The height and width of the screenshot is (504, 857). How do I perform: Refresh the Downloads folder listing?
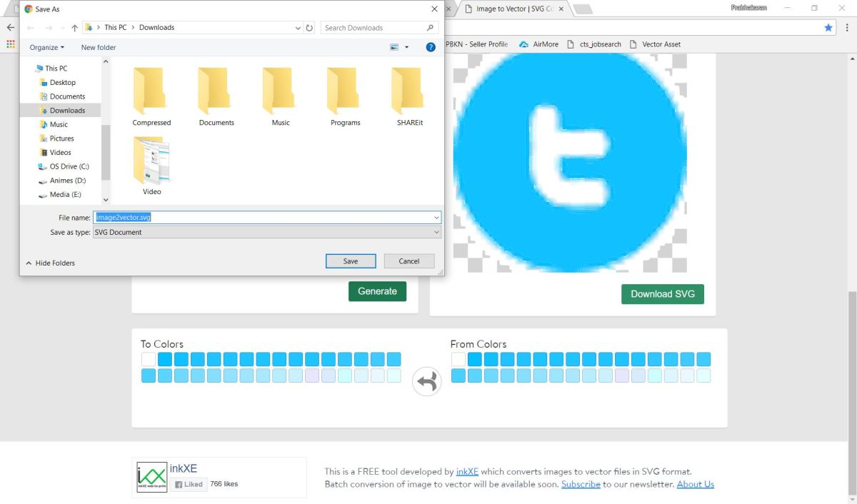(309, 28)
